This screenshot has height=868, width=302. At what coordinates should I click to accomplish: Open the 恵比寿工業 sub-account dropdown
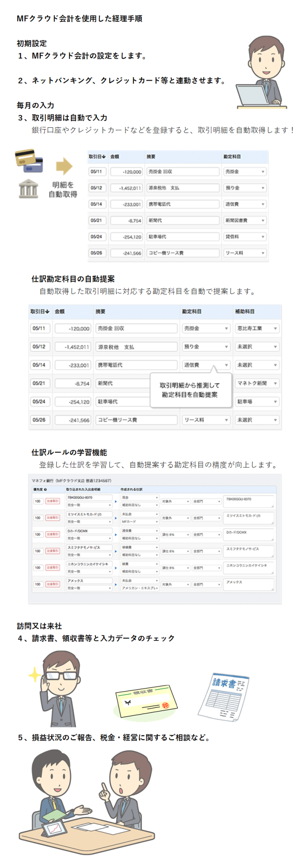(x=257, y=329)
